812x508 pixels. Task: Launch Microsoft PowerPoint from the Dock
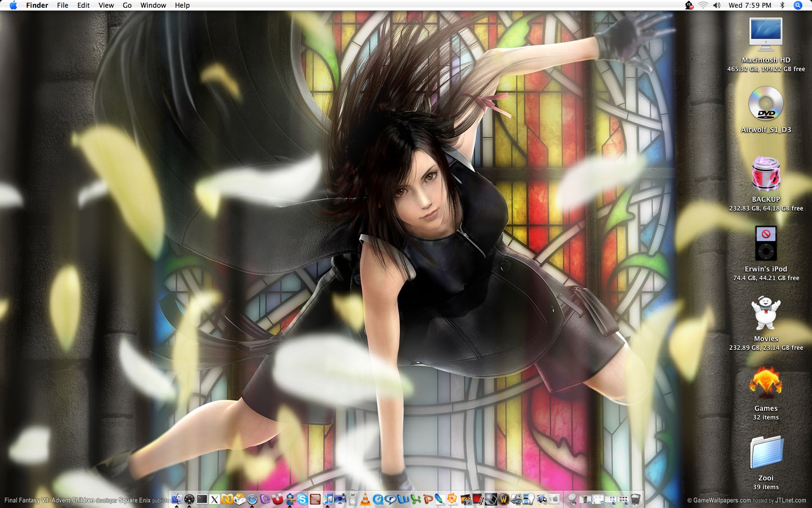coord(428,499)
